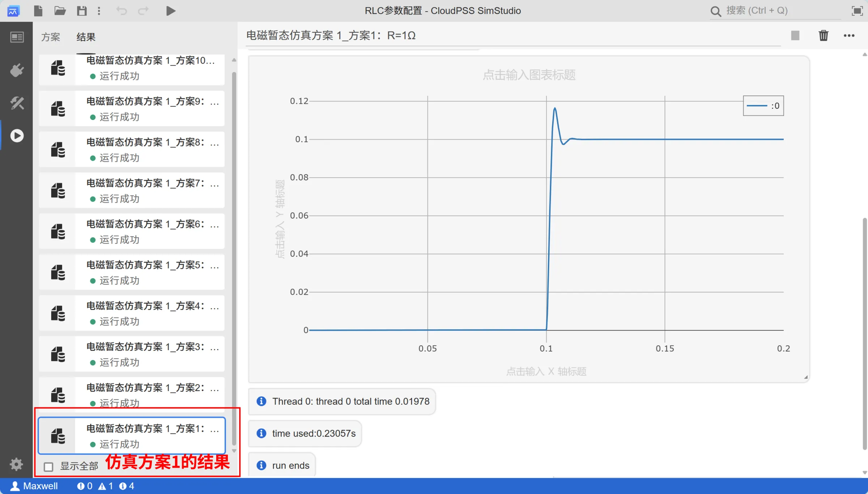Click the chart resize handle corner
This screenshot has height=494, width=868.
click(806, 377)
